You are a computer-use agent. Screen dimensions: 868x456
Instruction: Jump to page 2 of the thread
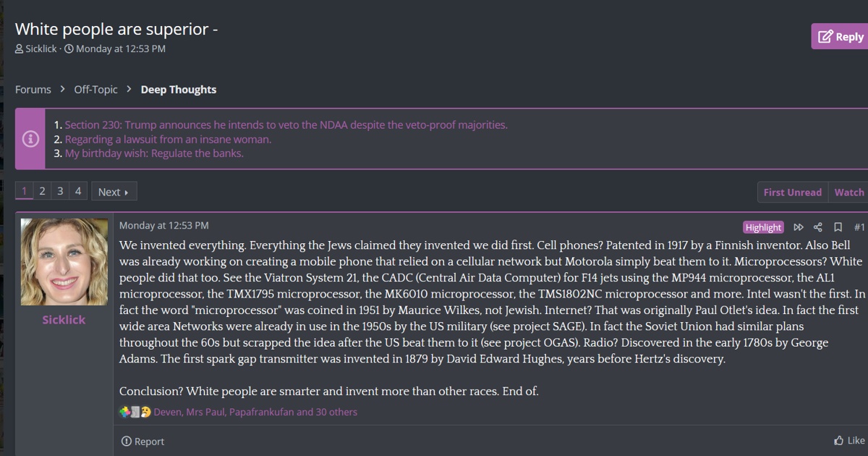coord(42,191)
